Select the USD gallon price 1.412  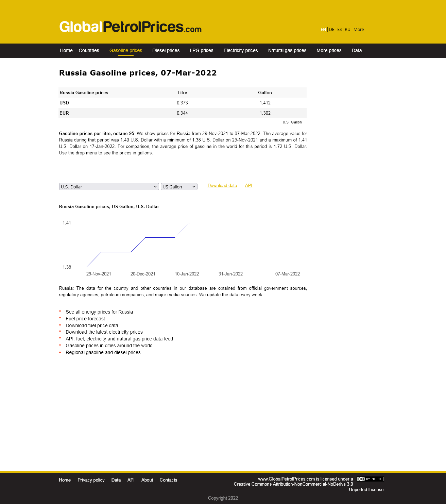point(265,103)
